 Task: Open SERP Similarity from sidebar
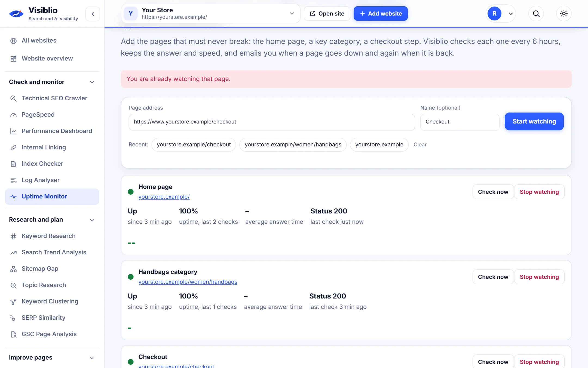[52, 318]
